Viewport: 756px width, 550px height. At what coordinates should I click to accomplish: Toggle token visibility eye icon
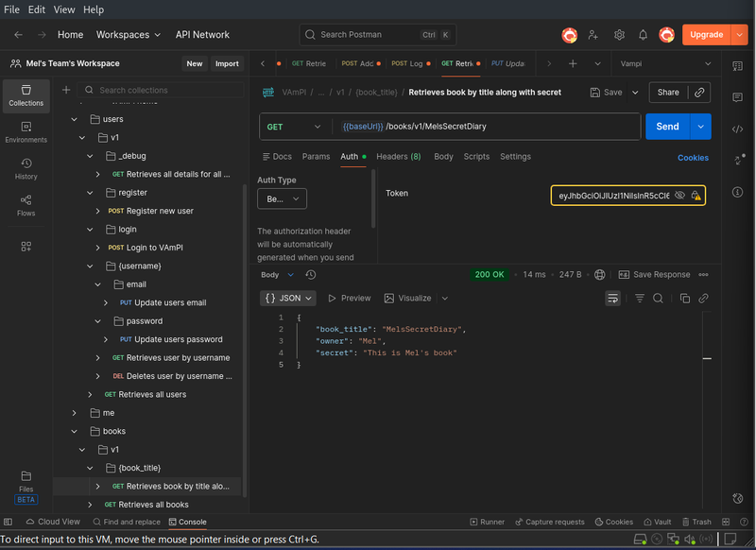(679, 196)
